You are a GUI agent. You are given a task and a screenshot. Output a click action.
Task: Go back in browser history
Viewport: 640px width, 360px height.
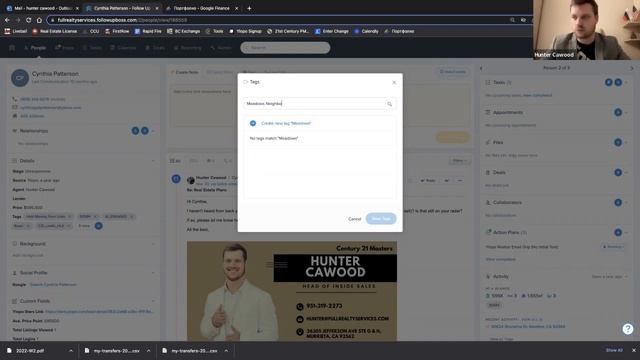(7, 20)
